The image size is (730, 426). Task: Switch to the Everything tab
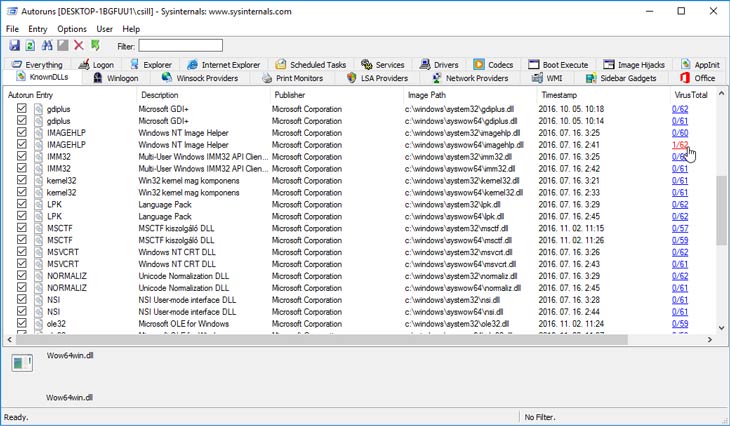[37, 65]
